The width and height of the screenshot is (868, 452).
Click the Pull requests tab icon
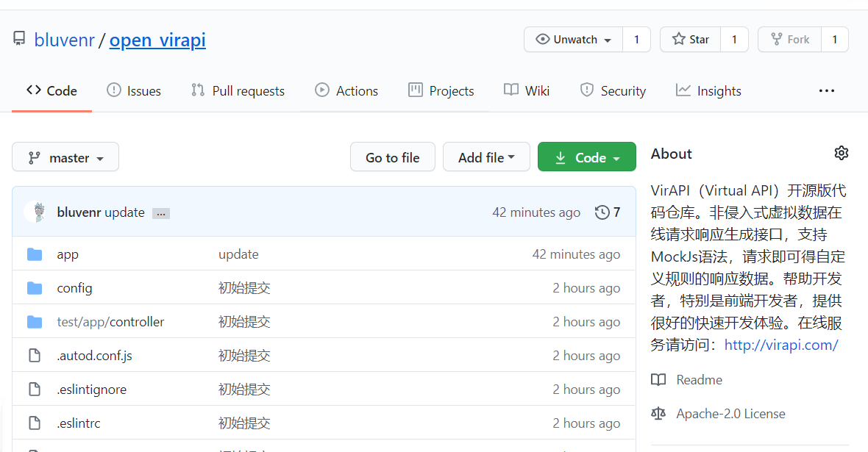click(198, 90)
